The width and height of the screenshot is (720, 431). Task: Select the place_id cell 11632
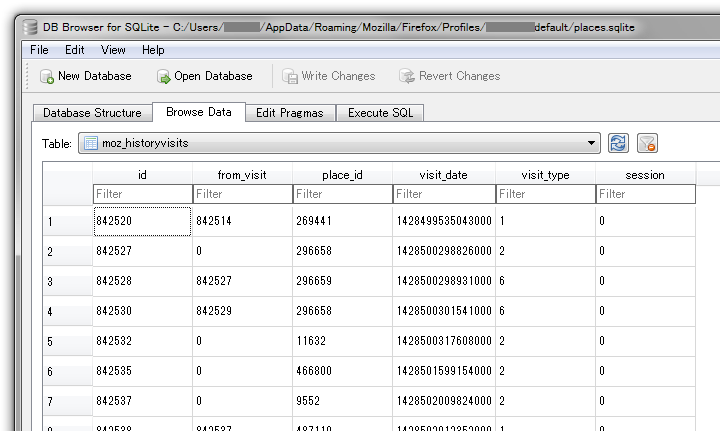(x=342, y=341)
